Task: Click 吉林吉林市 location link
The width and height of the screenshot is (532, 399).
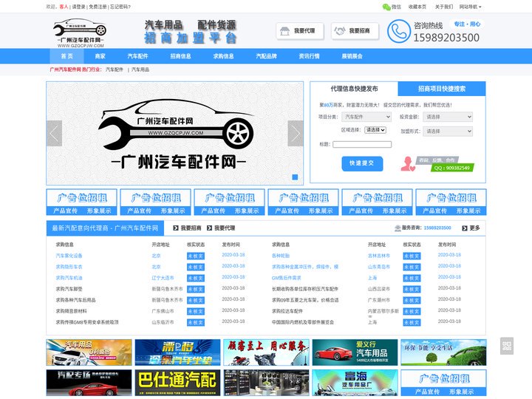Action: point(378,256)
